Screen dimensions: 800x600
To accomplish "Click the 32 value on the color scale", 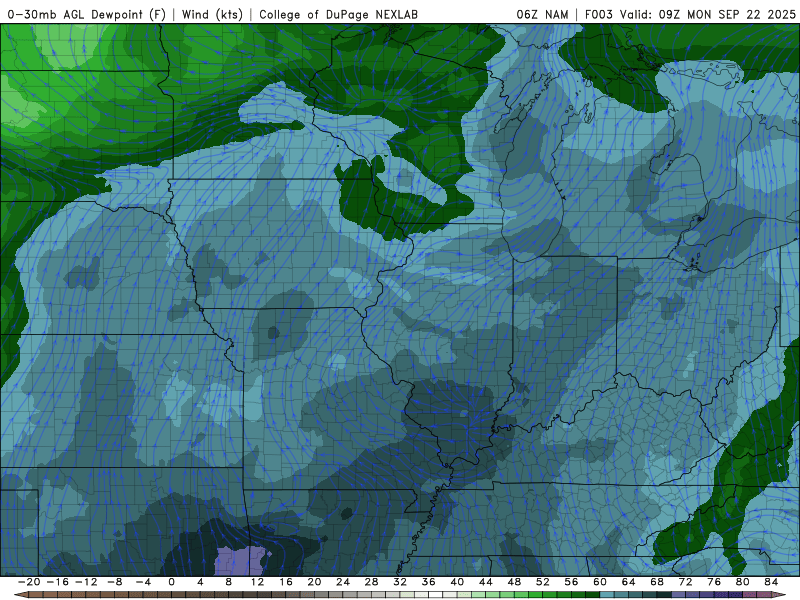I will point(400,582).
